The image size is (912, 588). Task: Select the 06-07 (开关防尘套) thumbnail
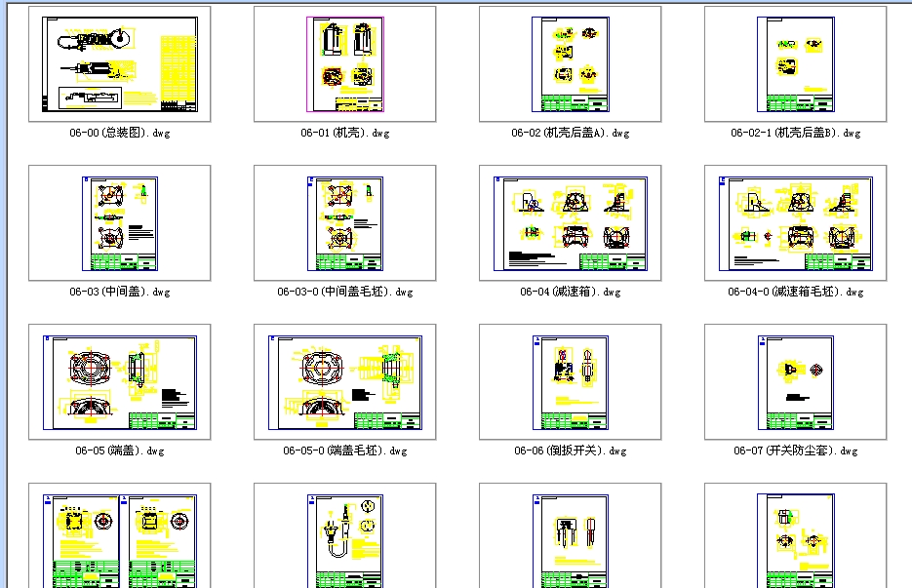coord(795,381)
